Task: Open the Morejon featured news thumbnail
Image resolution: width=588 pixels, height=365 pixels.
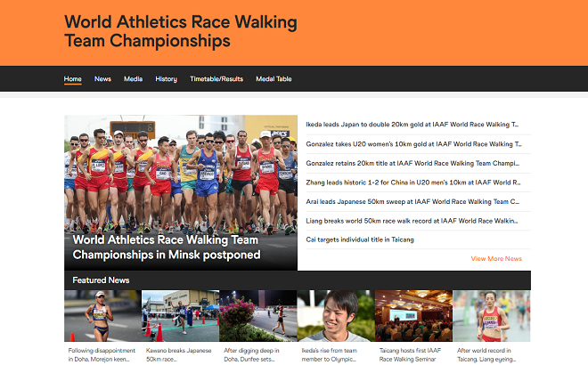Action: click(x=102, y=316)
